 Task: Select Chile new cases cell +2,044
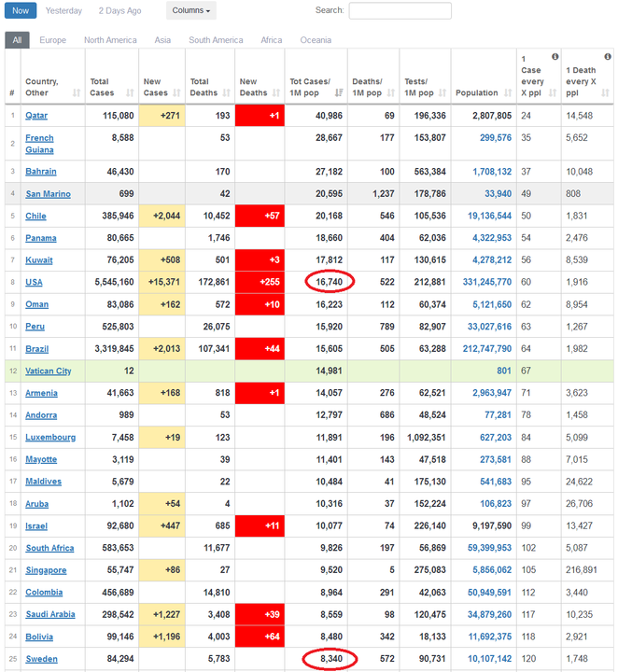coord(162,216)
